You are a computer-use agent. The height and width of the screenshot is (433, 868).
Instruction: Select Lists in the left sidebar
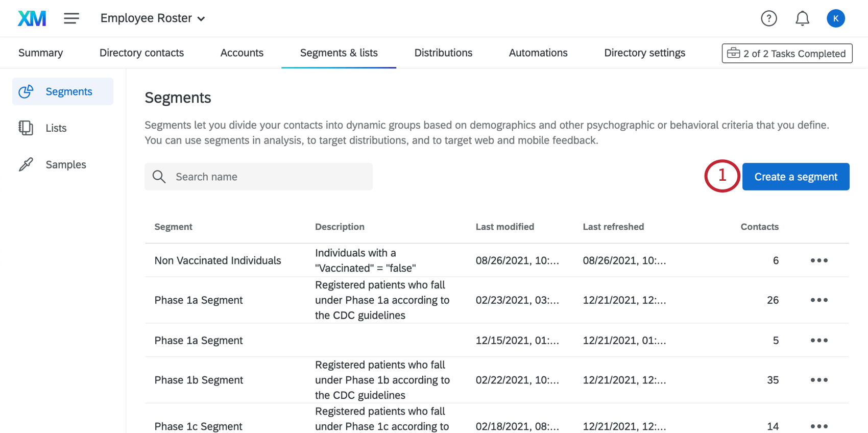(56, 128)
